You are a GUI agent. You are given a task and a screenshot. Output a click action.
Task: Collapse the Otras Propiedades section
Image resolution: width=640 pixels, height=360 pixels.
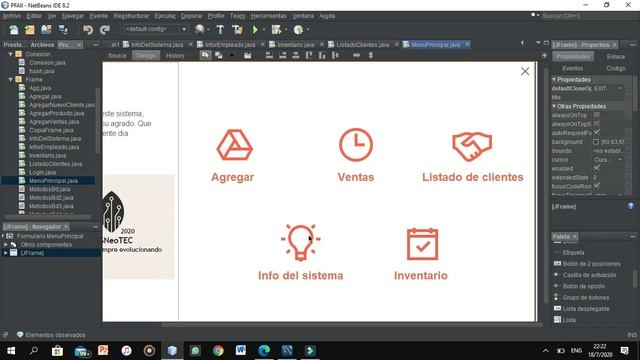click(x=554, y=106)
